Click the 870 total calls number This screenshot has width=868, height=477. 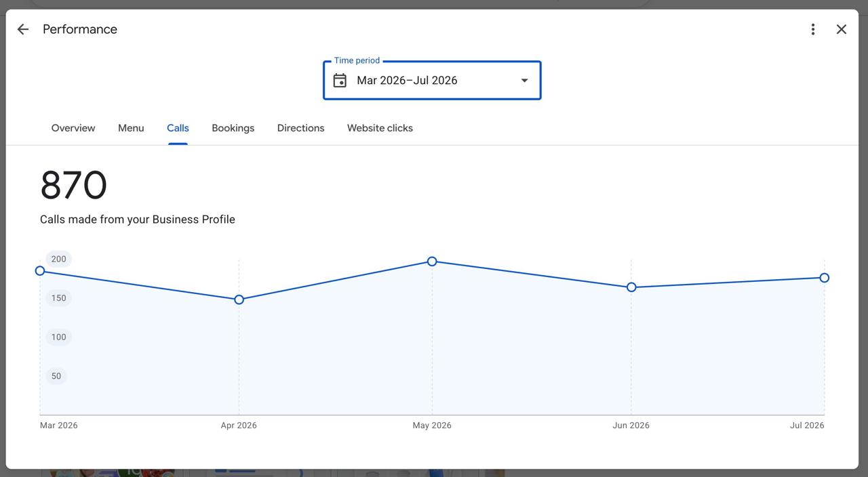coord(74,186)
